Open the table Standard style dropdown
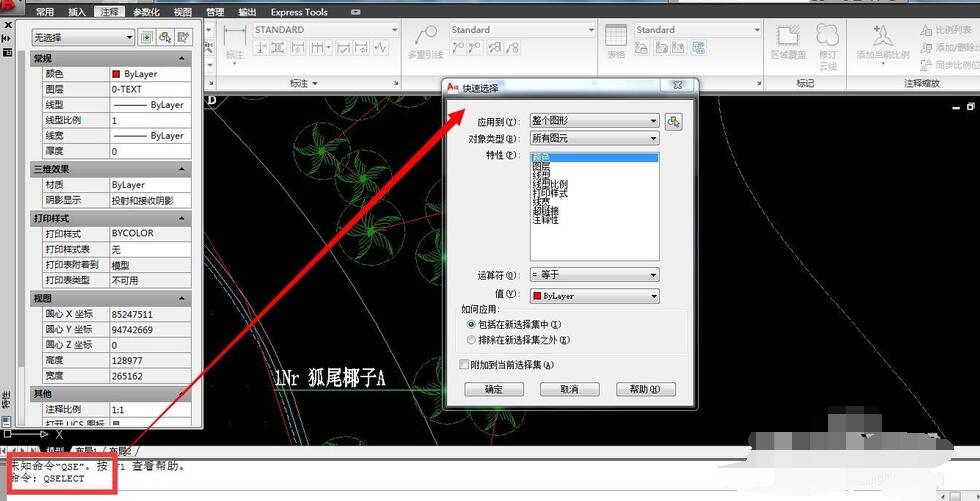Screen dimensions: 980x501 698,29
